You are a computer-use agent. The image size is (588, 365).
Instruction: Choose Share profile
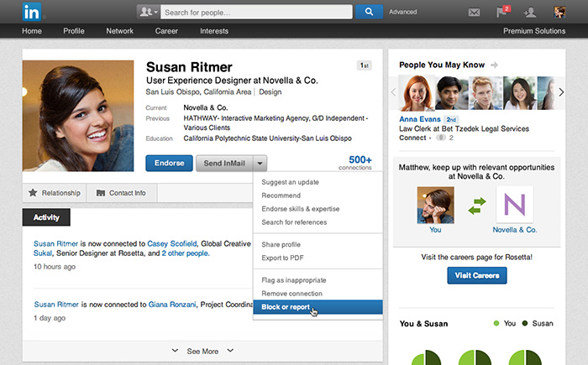[x=281, y=245]
